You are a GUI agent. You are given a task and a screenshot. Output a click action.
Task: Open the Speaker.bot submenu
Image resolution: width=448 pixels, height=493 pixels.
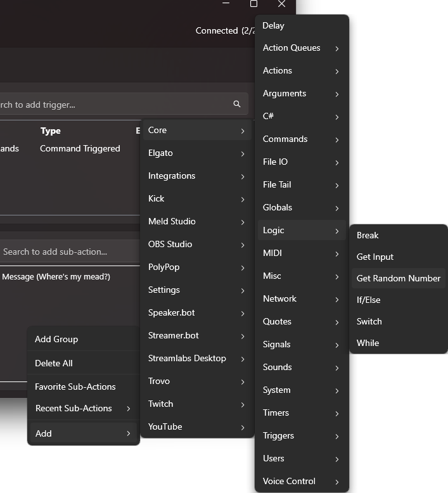[x=197, y=312]
